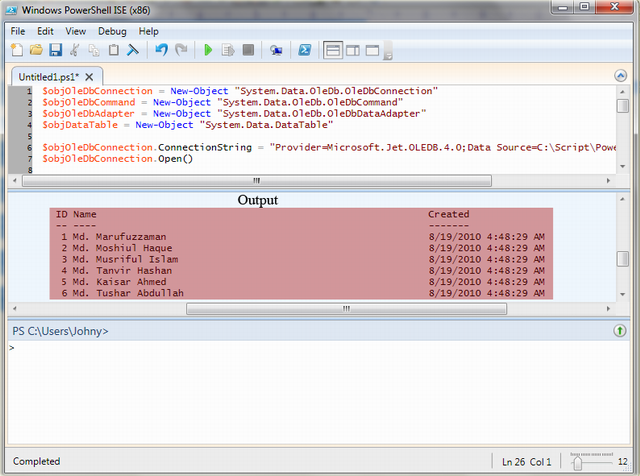The height and width of the screenshot is (476, 640).
Task: Show script pane on top layout
Action: (333, 50)
